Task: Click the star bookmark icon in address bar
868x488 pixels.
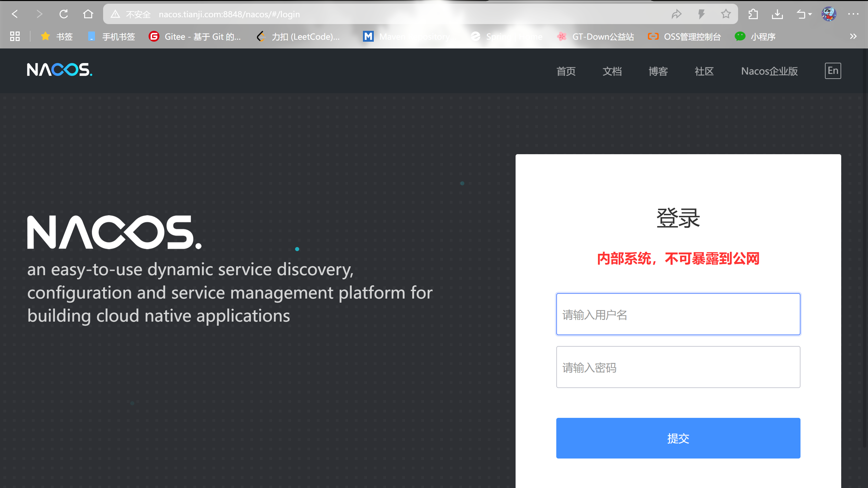Action: click(x=726, y=14)
